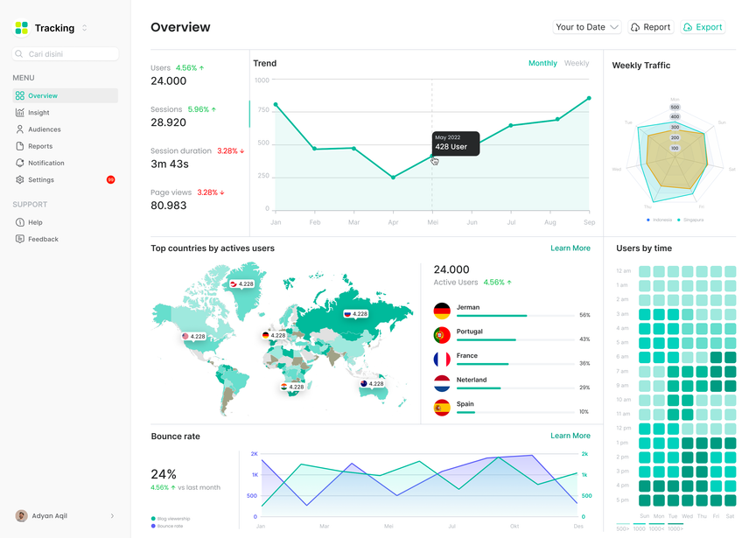This screenshot has height=538, width=756.
Task: Click the Export button
Action: [703, 27]
